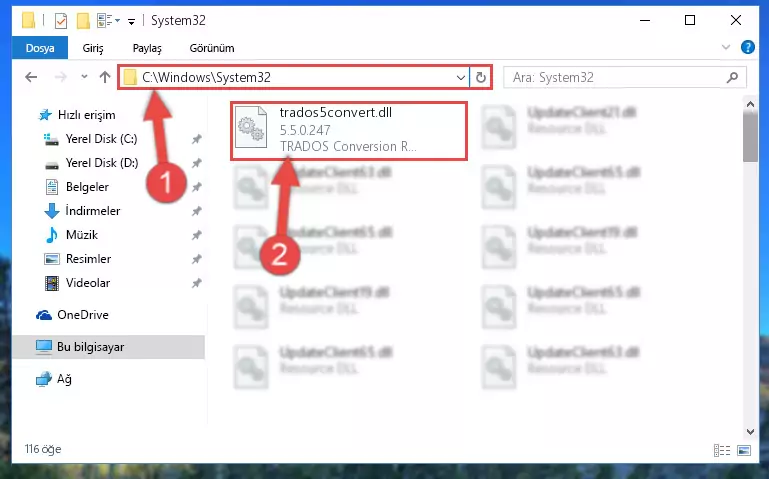Click the search magnifier icon
This screenshot has width=769, height=479.
pyautogui.click(x=733, y=77)
